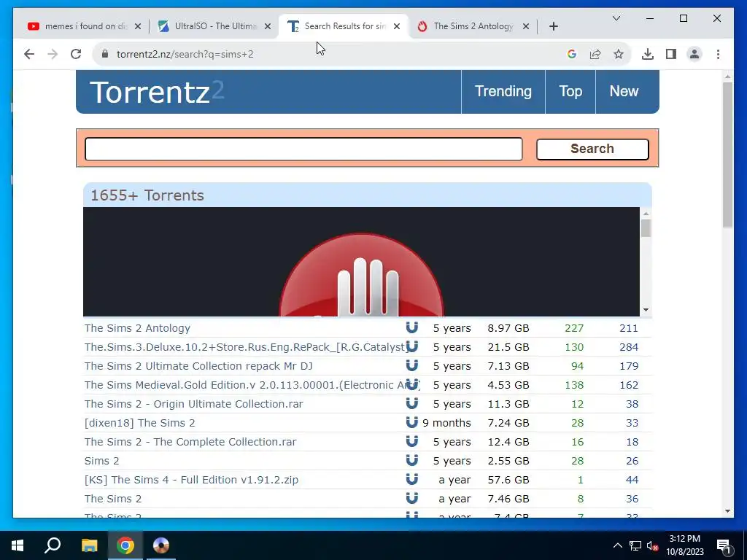This screenshot has width=747, height=560.
Task: Click magnet icon for Ultimate Collection repack Mr DJ
Action: 412,365
